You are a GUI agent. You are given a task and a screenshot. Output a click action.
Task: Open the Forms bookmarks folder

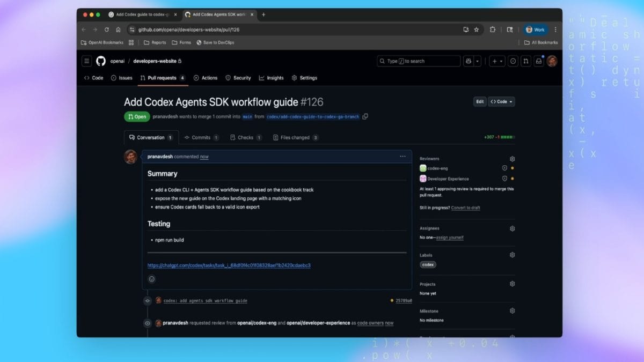point(181,42)
